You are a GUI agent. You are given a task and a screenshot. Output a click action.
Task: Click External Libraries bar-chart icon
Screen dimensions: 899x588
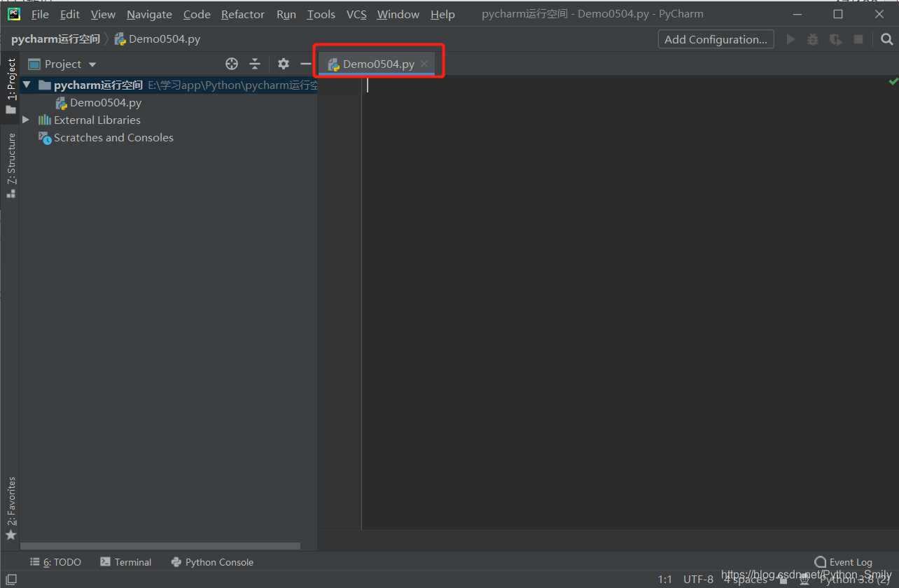44,120
